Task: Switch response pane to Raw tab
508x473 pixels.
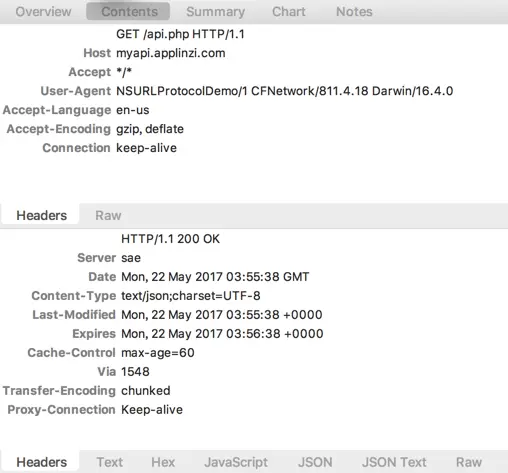Action: pos(469,462)
